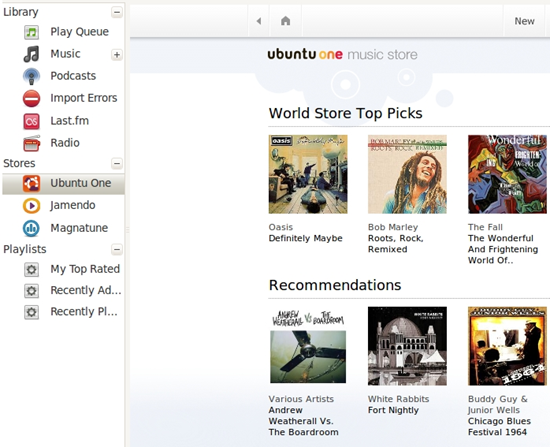Select the Music note icon

(x=32, y=54)
